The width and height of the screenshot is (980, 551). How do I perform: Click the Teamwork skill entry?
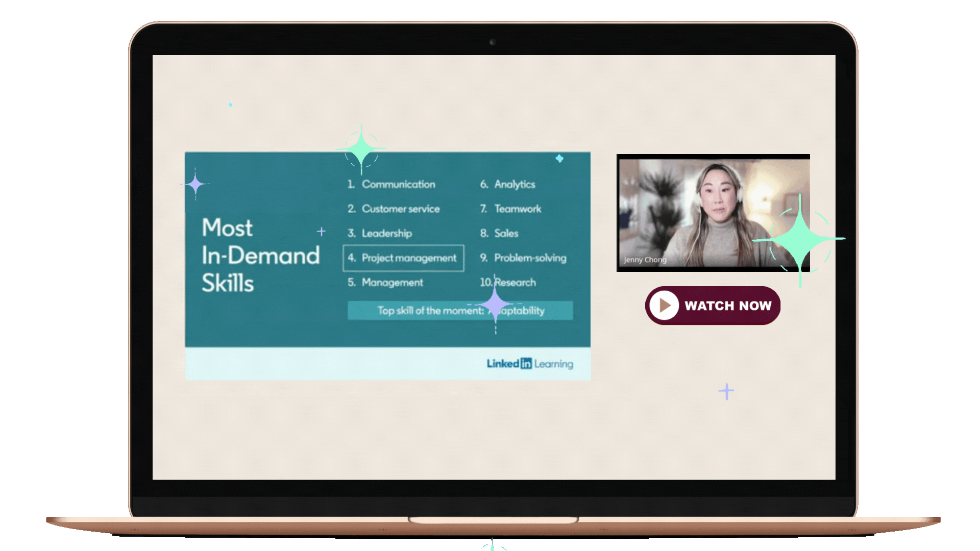pos(517,209)
